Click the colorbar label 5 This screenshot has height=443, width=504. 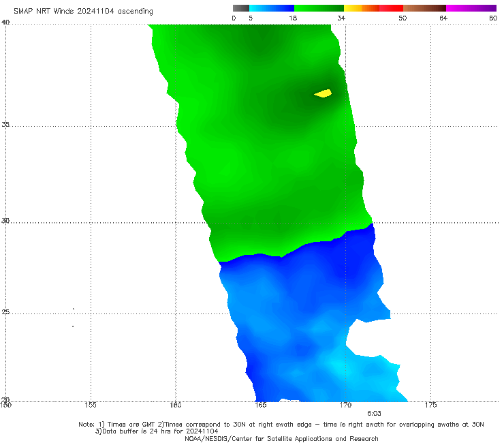(x=251, y=18)
